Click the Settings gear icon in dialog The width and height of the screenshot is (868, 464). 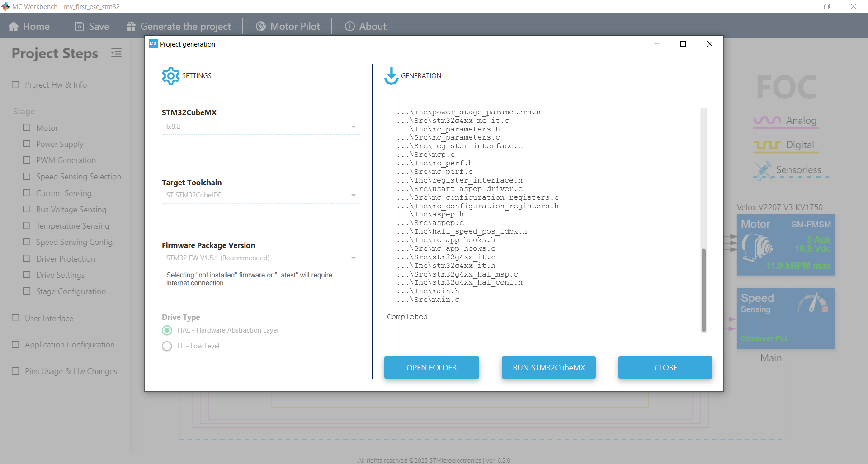(170, 76)
